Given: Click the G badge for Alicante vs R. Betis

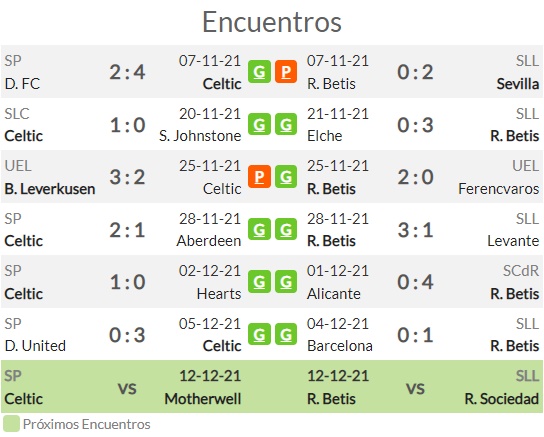Looking at the screenshot, I should [x=286, y=282].
